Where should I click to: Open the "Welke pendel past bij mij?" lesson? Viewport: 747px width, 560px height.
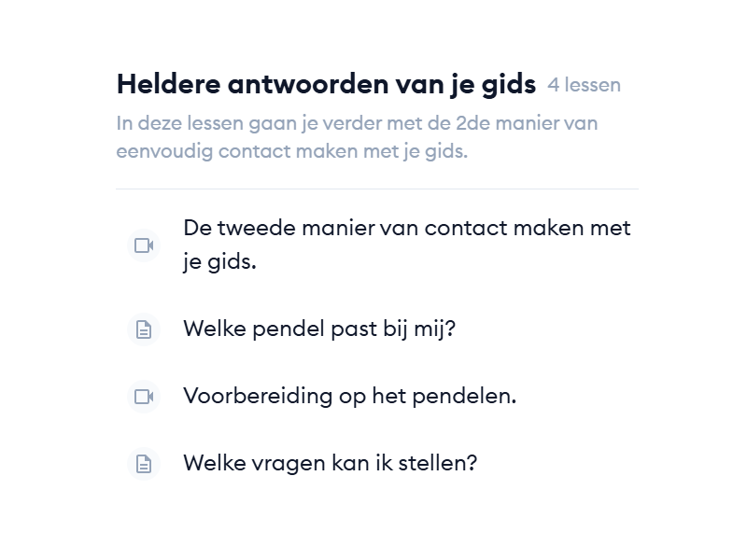coord(319,329)
